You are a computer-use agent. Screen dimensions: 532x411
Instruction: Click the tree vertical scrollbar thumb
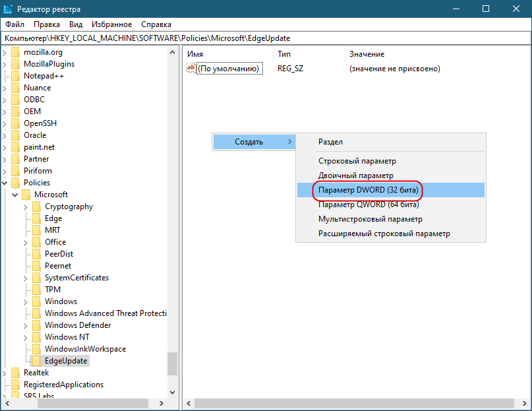point(172,364)
